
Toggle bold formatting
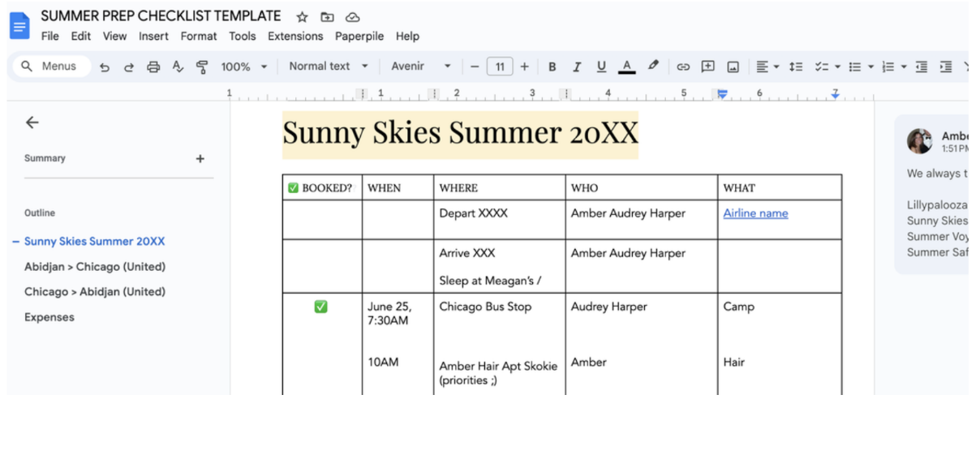(552, 67)
